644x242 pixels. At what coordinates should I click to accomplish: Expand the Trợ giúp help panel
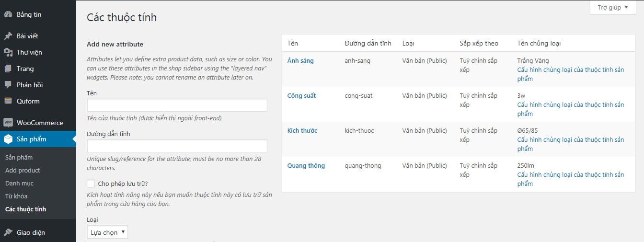[613, 7]
